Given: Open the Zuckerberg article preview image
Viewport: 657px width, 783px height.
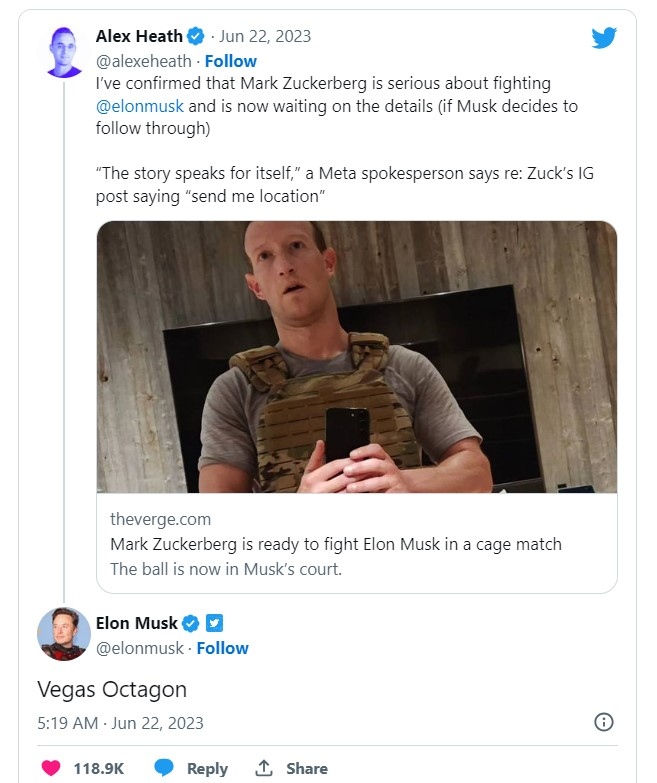Looking at the screenshot, I should pos(356,356).
